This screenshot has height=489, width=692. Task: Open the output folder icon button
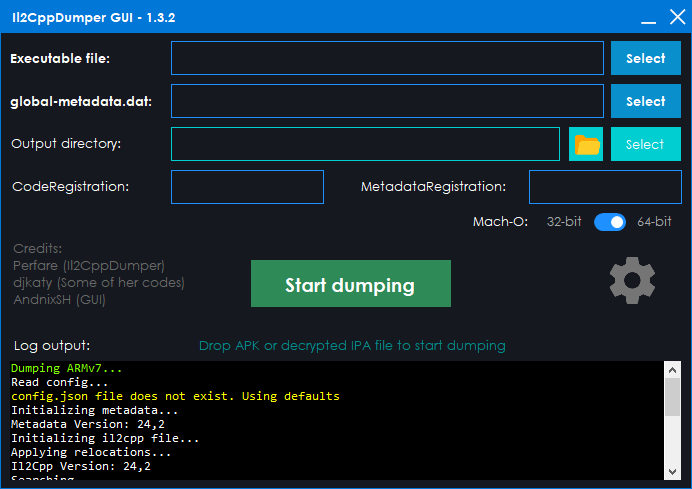point(586,144)
